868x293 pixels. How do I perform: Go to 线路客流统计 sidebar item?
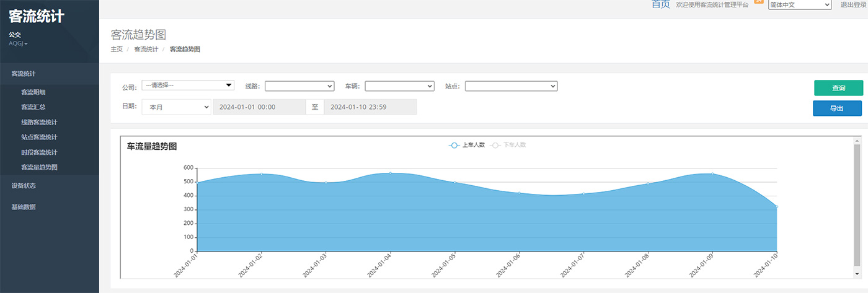(x=39, y=123)
